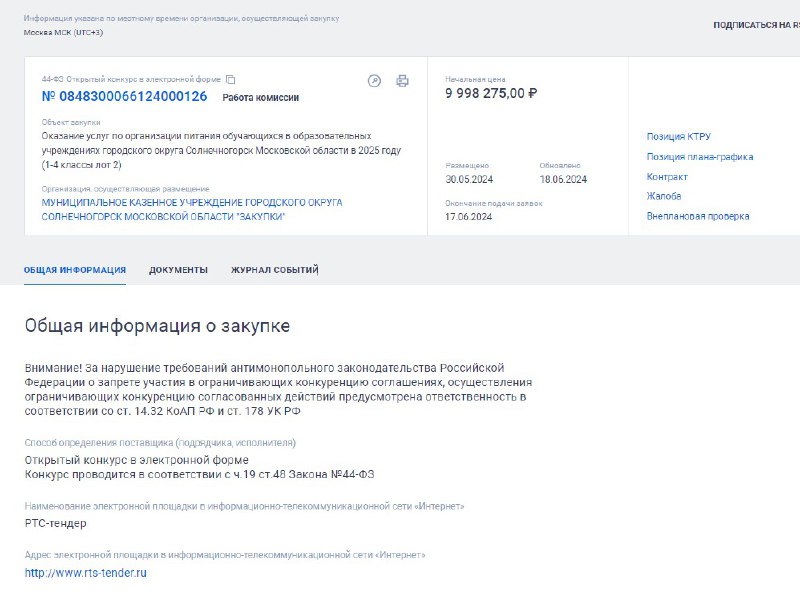Click the circular search icon in card
The height and width of the screenshot is (592, 800).
[x=374, y=81]
